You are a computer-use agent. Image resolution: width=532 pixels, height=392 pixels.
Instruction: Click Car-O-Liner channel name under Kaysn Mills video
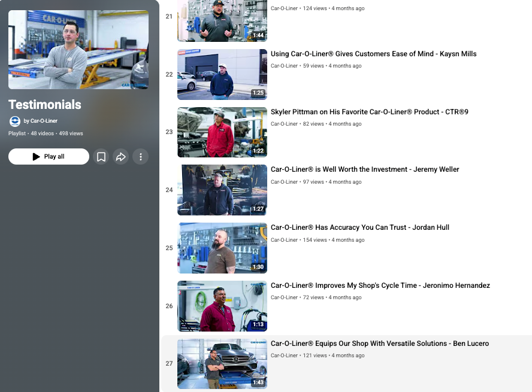[283, 66]
